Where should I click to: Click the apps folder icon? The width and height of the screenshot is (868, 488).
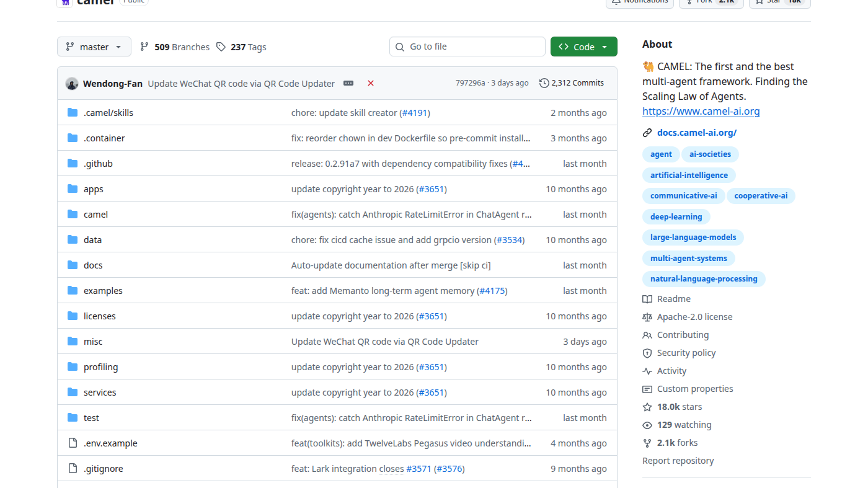pos(73,189)
